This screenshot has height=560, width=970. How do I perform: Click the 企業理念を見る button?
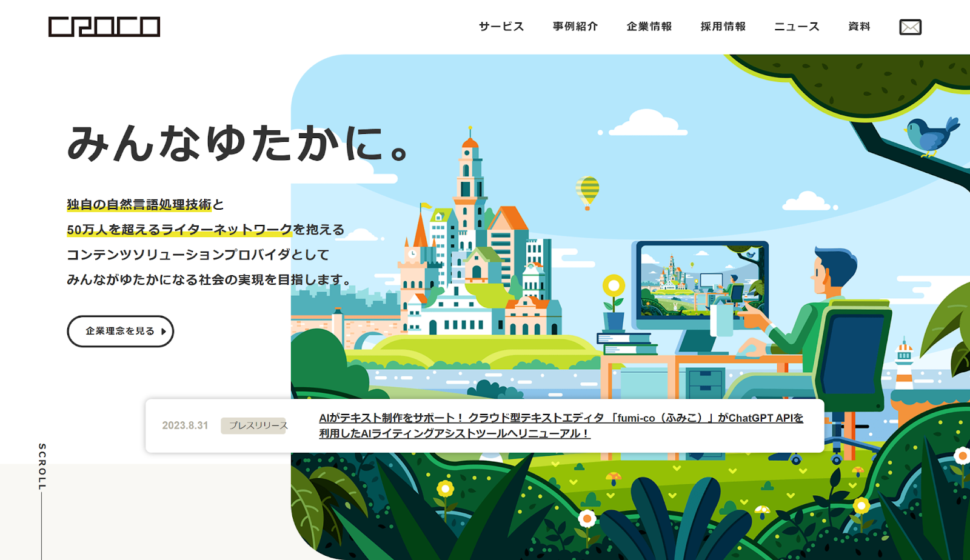[121, 331]
